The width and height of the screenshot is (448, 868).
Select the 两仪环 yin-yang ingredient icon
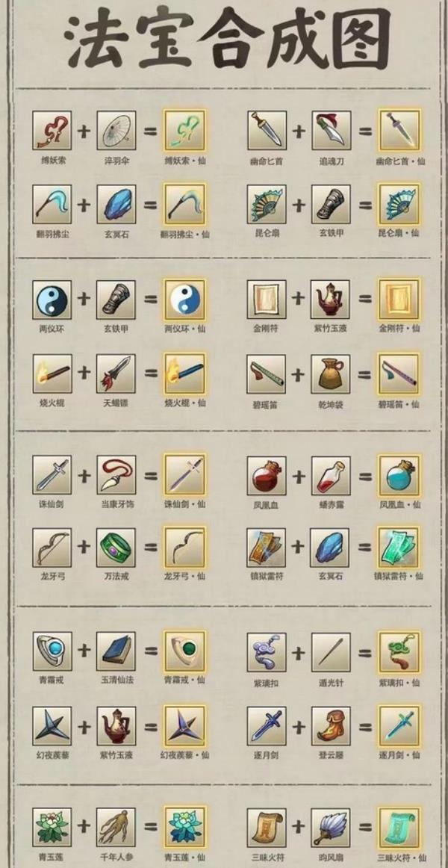(x=52, y=300)
